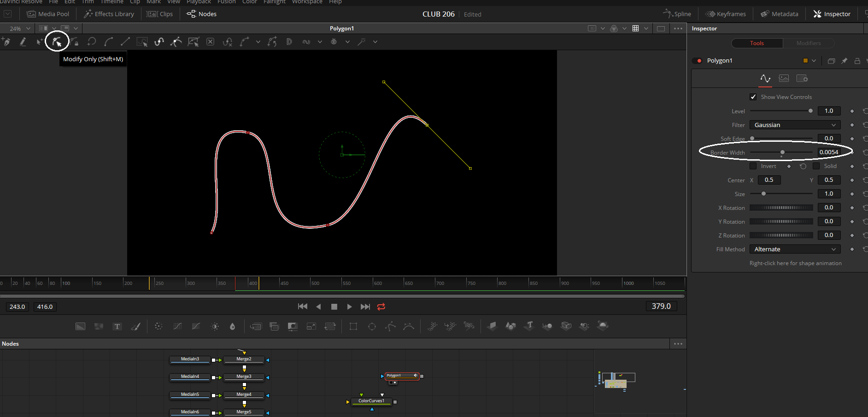Select the Insert and Modify tool
This screenshot has width=868, height=417.
(x=40, y=42)
